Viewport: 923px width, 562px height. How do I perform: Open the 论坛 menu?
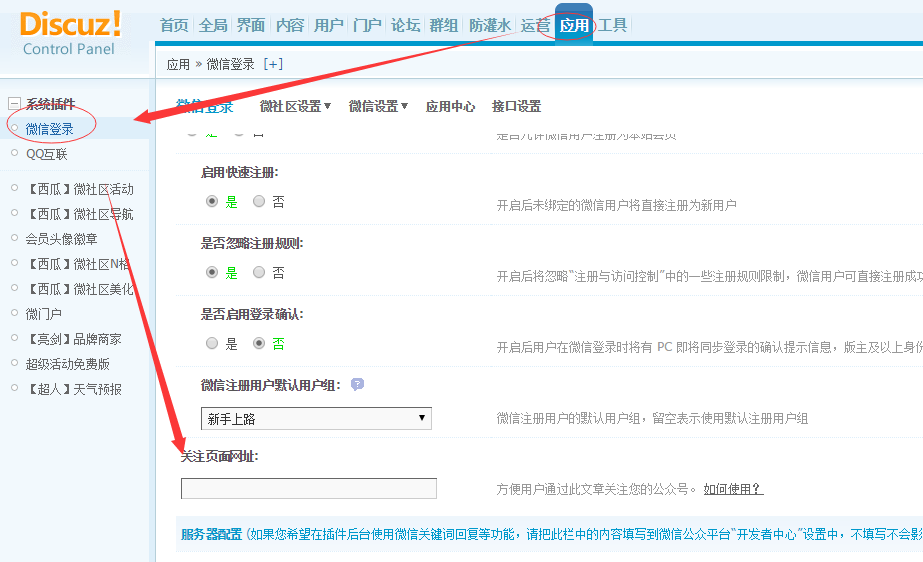(x=406, y=25)
